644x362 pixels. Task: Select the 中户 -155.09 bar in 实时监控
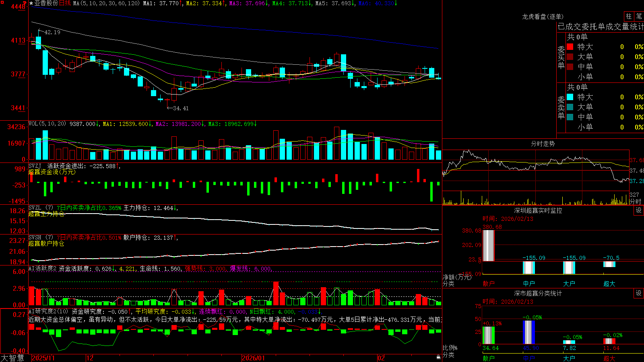pyautogui.click(x=529, y=267)
